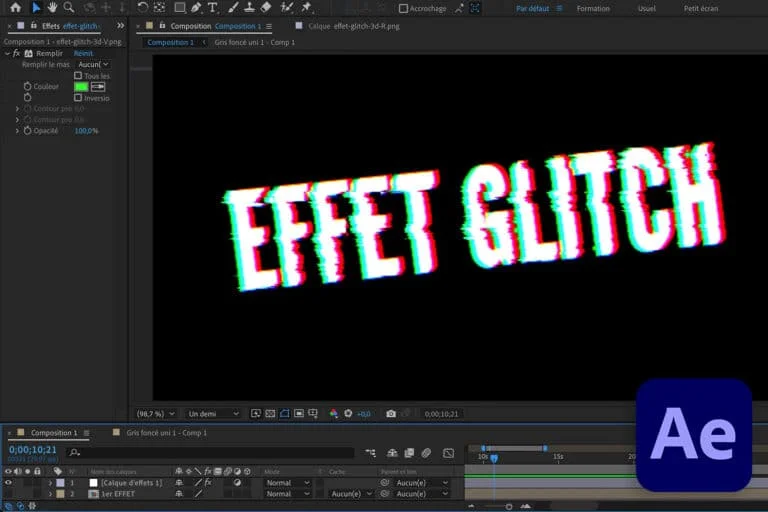Collapse the Remplir effect group
Viewport: 768px width, 512px height.
tap(7, 53)
